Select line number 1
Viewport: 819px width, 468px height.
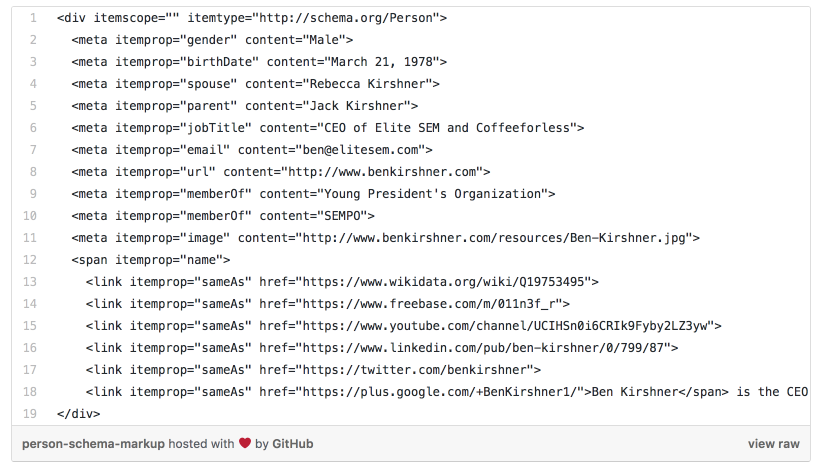pos(33,18)
